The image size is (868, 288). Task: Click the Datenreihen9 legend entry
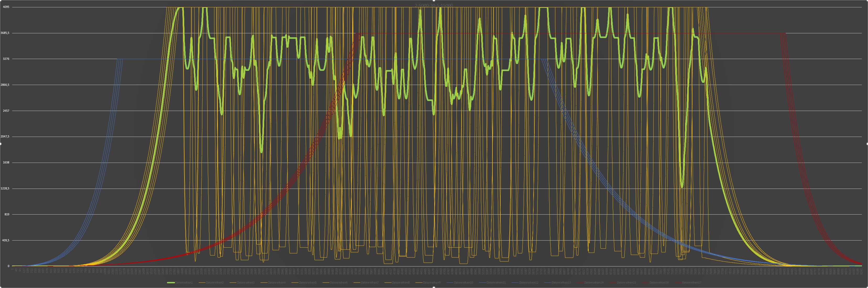pyautogui.click(x=432, y=282)
